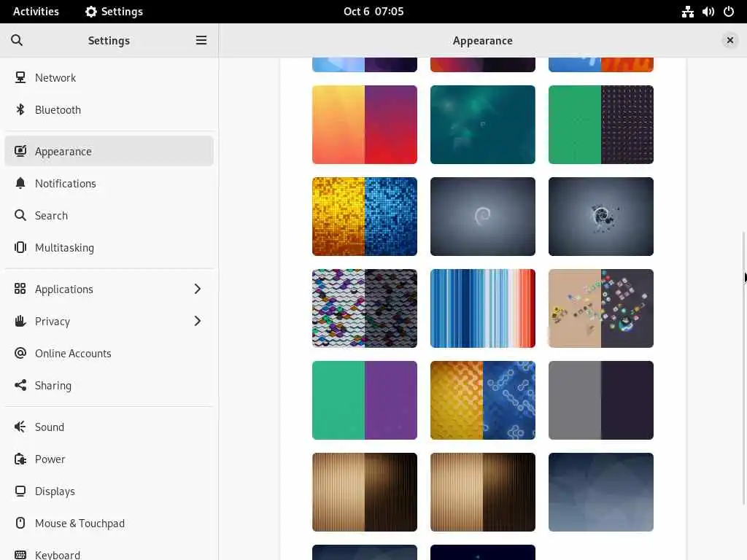The height and width of the screenshot is (560, 747).
Task: Click the Appearance panel vertical scrollbar
Action: 744,367
